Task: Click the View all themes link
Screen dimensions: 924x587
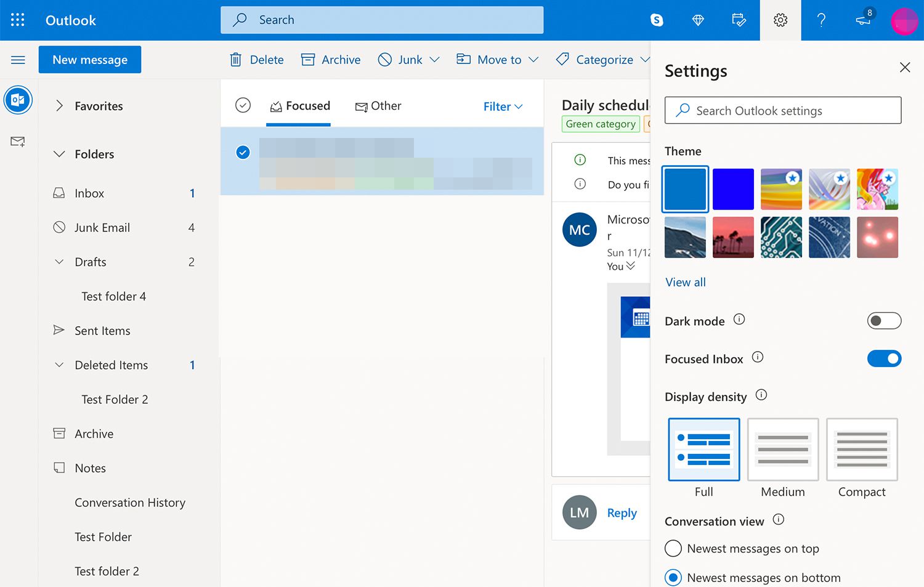Action: pyautogui.click(x=686, y=282)
